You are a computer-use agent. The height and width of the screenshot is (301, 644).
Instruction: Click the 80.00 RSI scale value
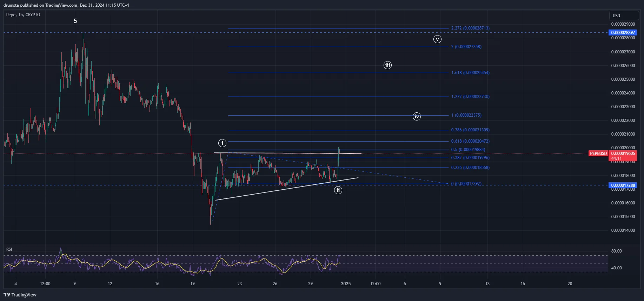[x=616, y=251]
